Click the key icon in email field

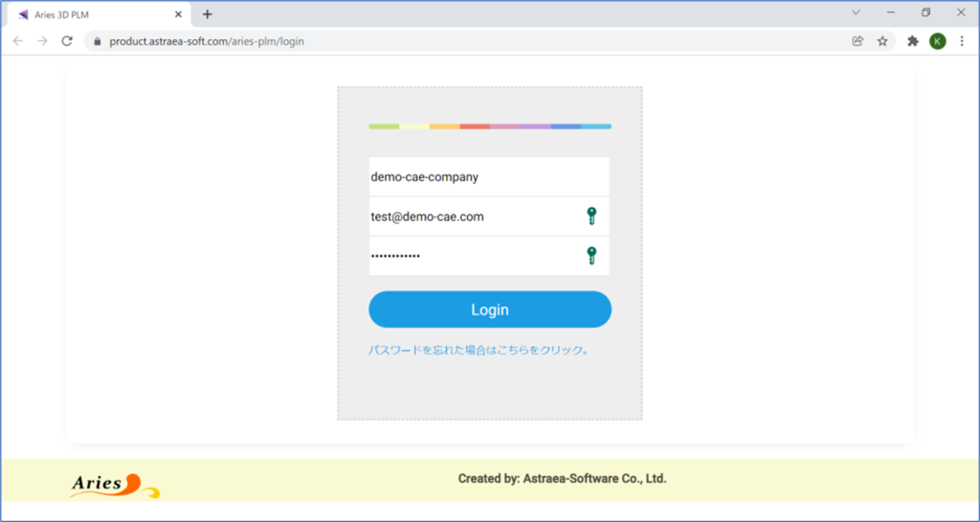tap(591, 216)
